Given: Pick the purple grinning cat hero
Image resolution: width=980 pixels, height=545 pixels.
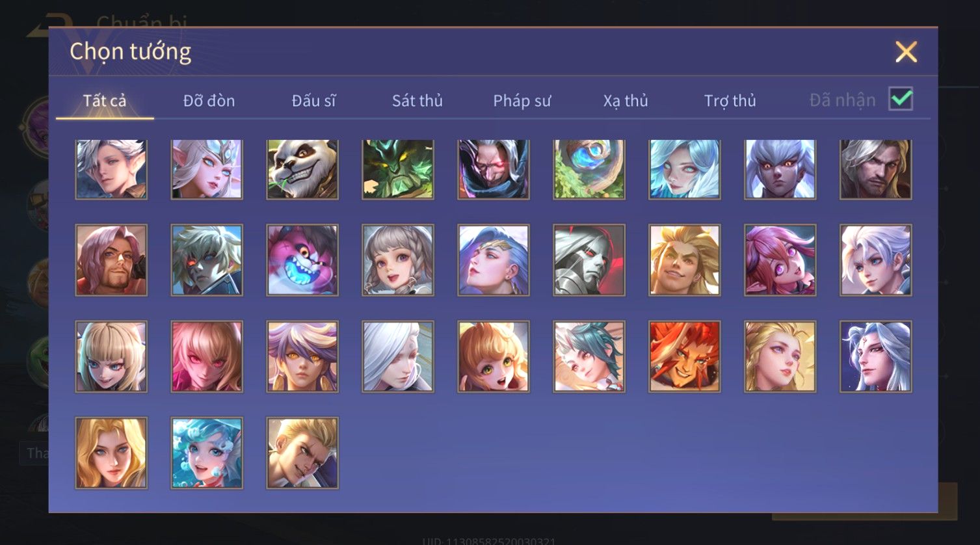Looking at the screenshot, I should tap(302, 260).
